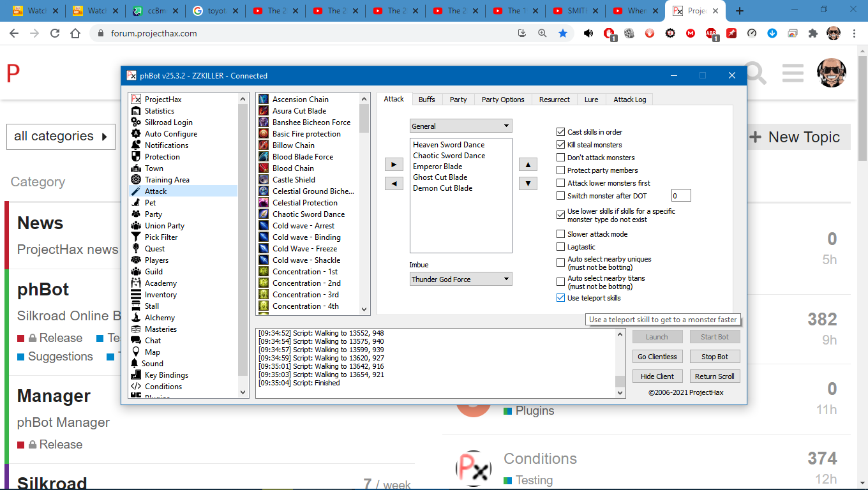Click the move-right arrow to add skill

(394, 165)
